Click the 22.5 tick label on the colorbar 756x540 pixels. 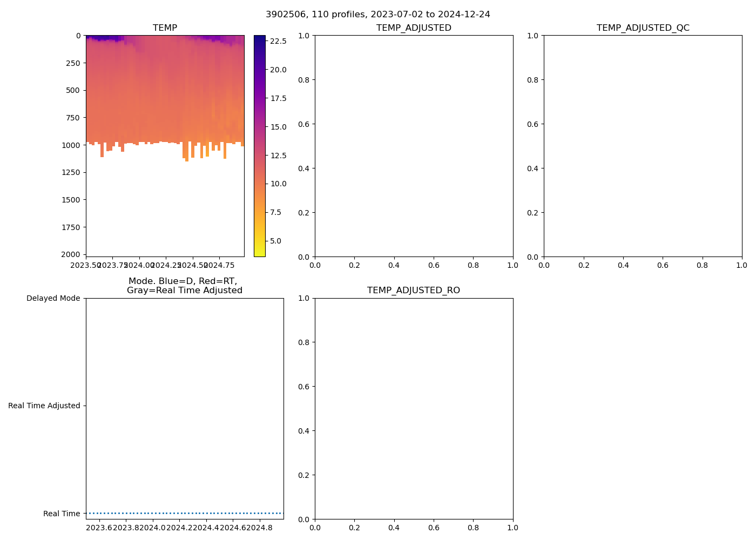(278, 41)
